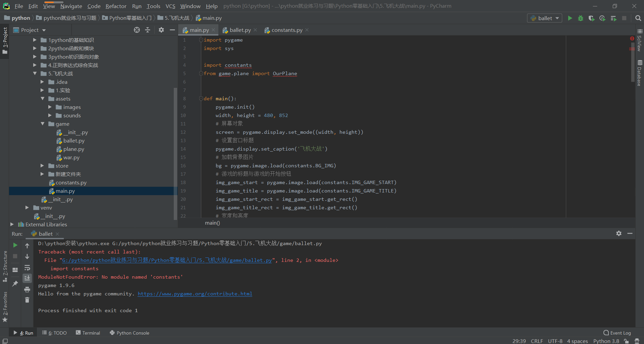Expand the sounds folder

point(50,115)
